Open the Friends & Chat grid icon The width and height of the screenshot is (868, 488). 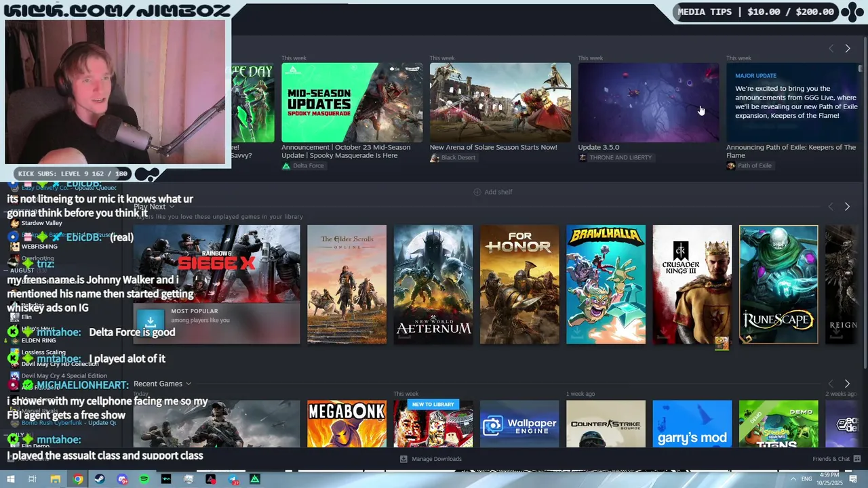[856, 459]
